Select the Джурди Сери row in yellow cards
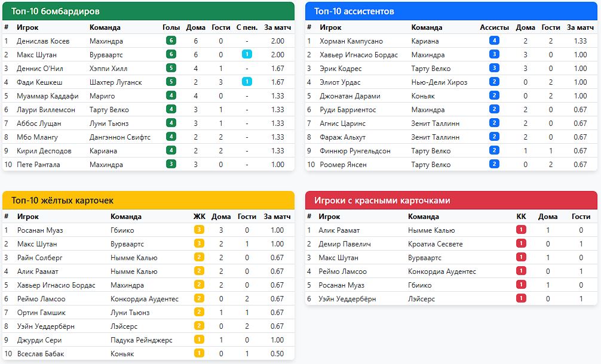This screenshot has height=364, width=601. [148, 340]
